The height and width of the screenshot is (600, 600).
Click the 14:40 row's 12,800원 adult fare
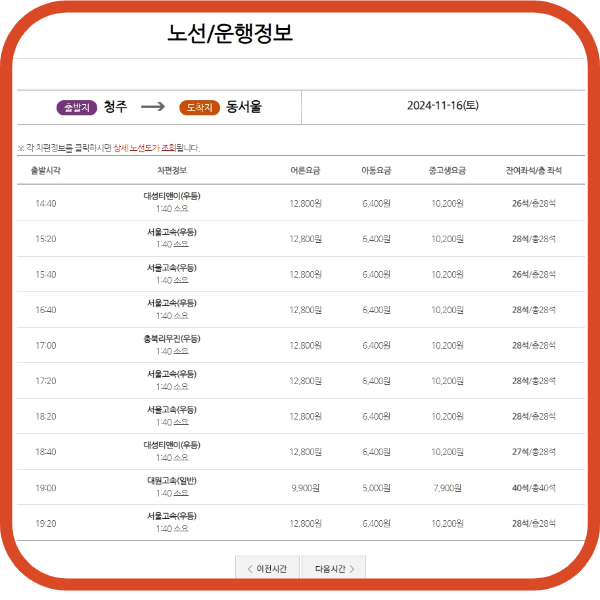tap(305, 203)
